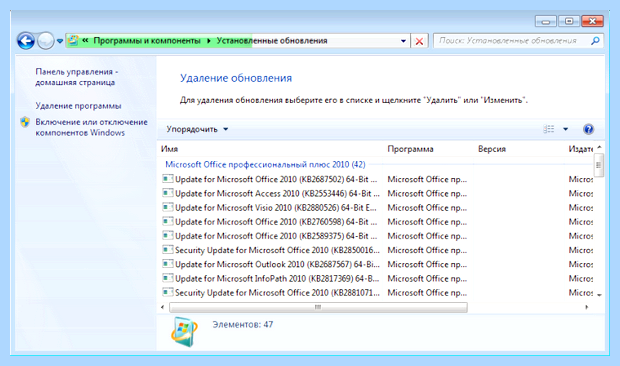Click the vertical scrollbar down arrow
620x366 pixels.
(599, 294)
